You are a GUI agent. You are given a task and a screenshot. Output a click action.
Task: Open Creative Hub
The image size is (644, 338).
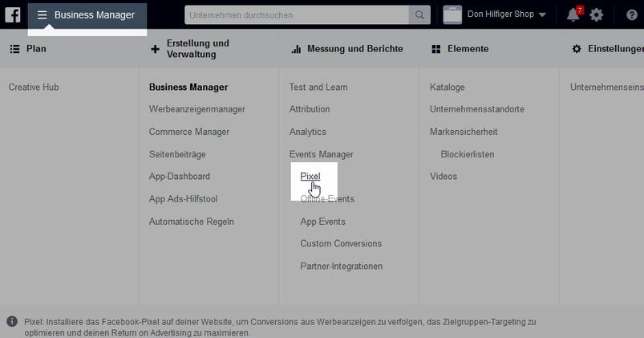pos(34,88)
